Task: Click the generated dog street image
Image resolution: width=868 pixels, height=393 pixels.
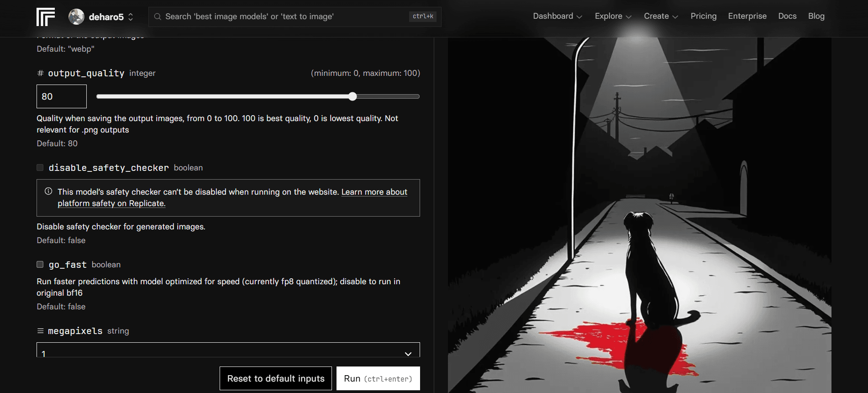Action: (639, 215)
